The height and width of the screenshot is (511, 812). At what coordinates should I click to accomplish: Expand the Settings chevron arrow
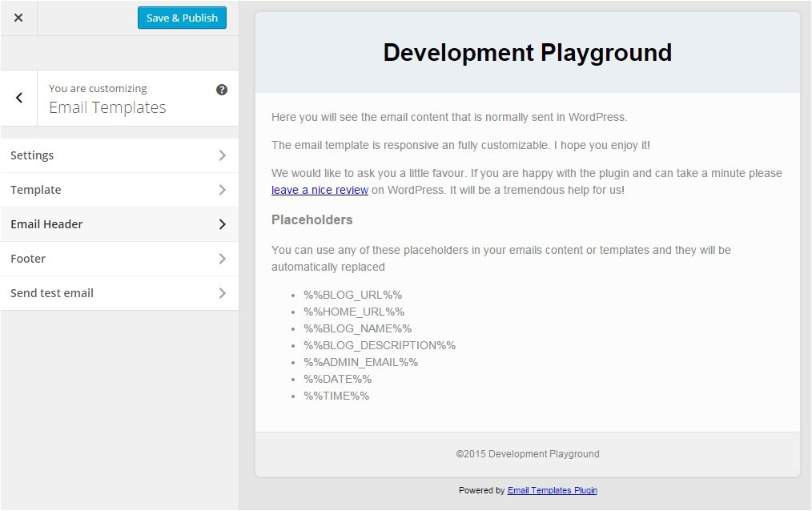tap(222, 155)
